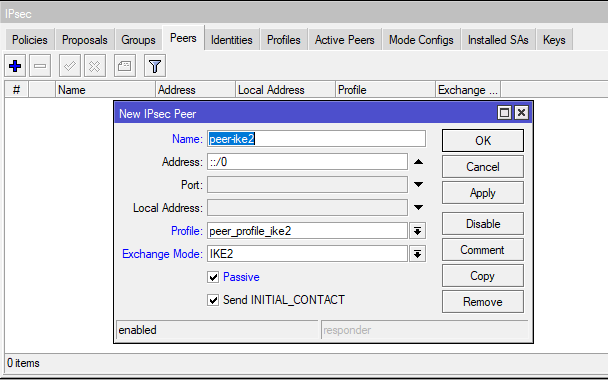Click the Cancel button
The height and width of the screenshot is (380, 608).
point(483,167)
